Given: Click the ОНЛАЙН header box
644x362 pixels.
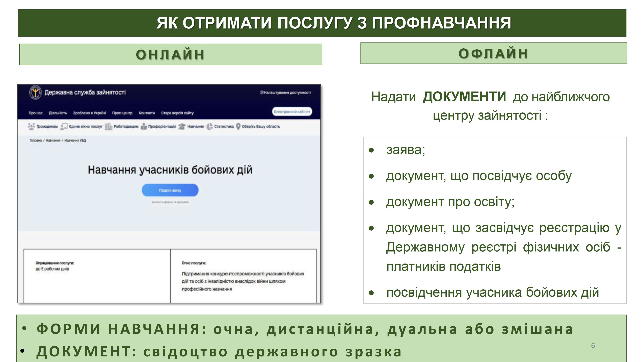Looking at the screenshot, I should [x=171, y=54].
